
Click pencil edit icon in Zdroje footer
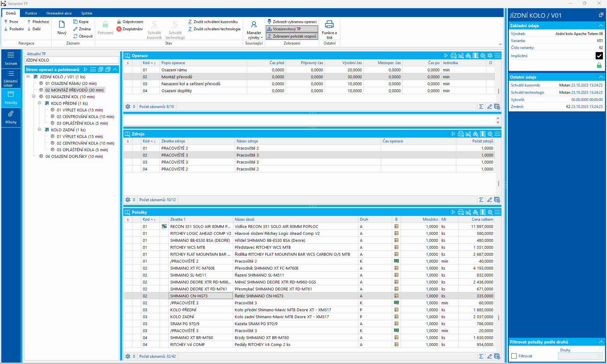click(x=489, y=200)
